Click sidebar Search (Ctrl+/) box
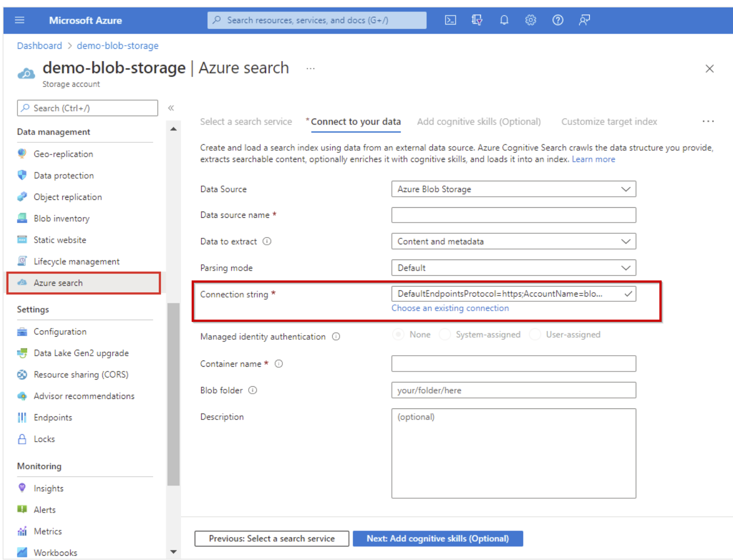This screenshot has height=560, width=733. click(x=88, y=108)
